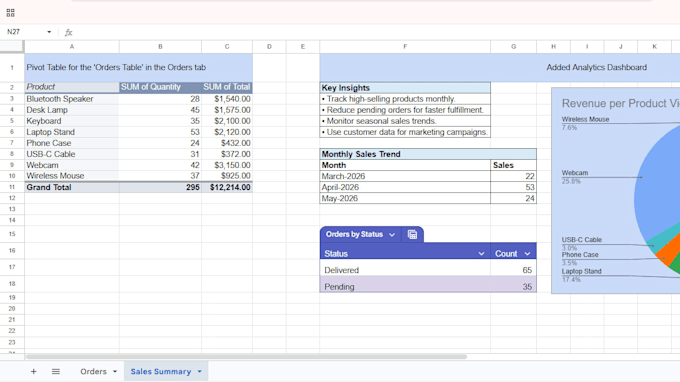The width and height of the screenshot is (680, 382).
Task: Select column B header
Action: (x=160, y=46)
